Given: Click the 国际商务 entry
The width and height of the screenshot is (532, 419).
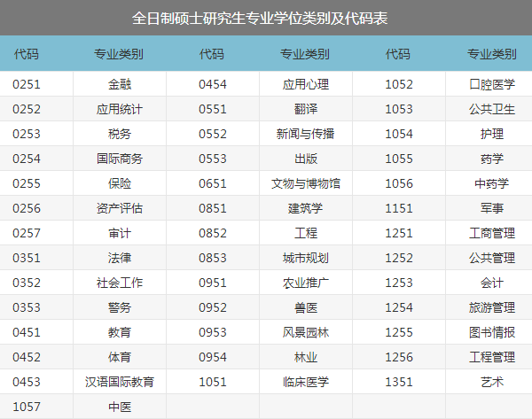Looking at the screenshot, I should [x=119, y=159].
